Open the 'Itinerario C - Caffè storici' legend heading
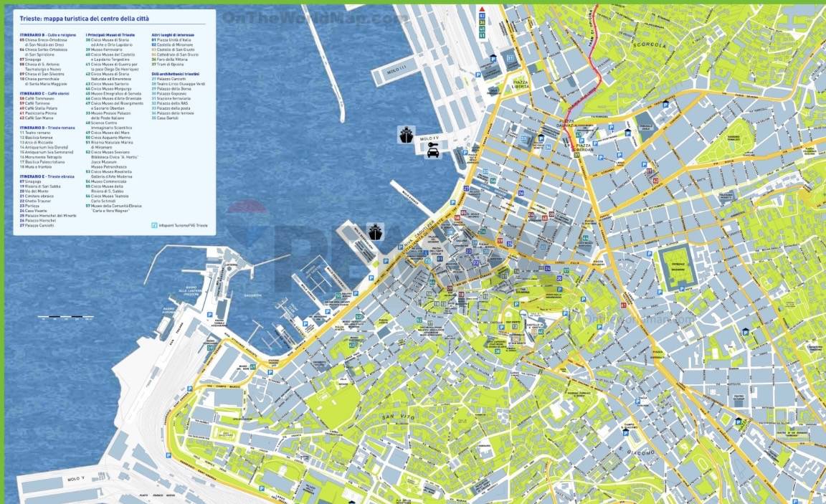This screenshot has width=826, height=504. pyautogui.click(x=45, y=93)
